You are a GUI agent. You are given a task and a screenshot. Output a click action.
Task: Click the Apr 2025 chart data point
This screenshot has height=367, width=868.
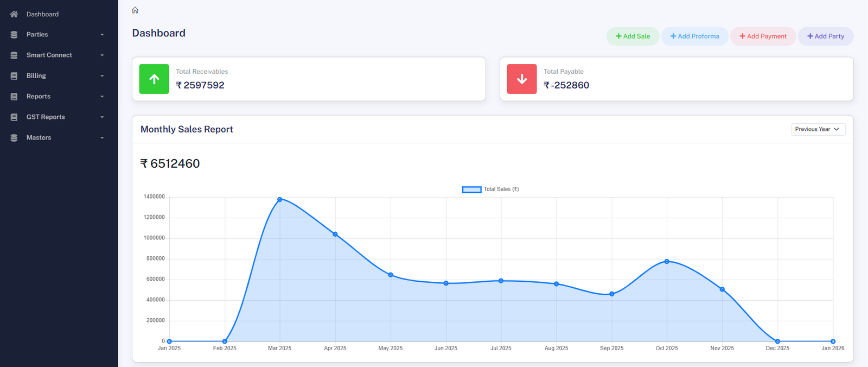[335, 235]
